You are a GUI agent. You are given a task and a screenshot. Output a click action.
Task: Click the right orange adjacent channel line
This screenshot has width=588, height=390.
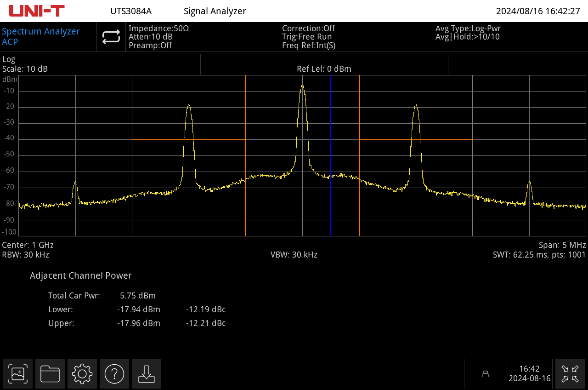(x=359, y=156)
